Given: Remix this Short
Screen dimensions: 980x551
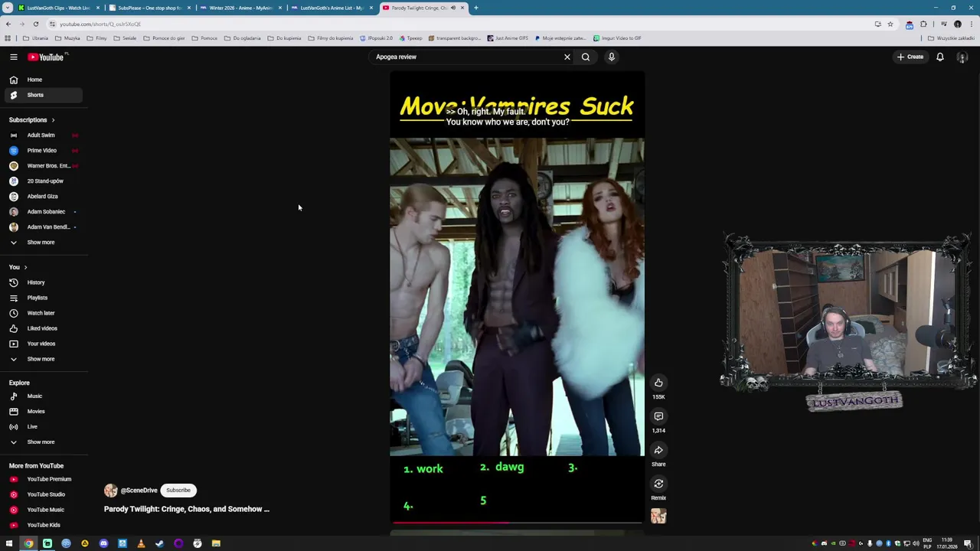Looking at the screenshot, I should point(658,484).
